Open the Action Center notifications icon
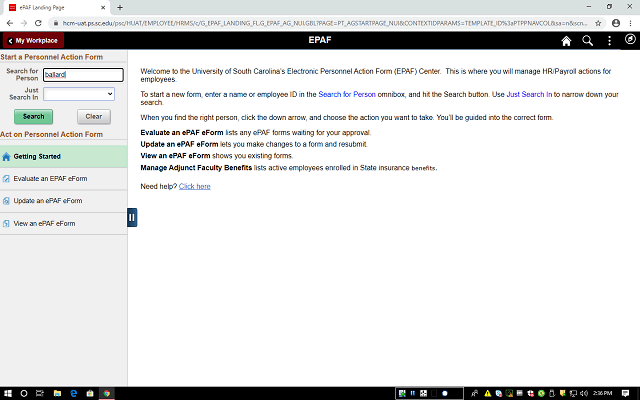640x400 pixels. tap(625, 393)
